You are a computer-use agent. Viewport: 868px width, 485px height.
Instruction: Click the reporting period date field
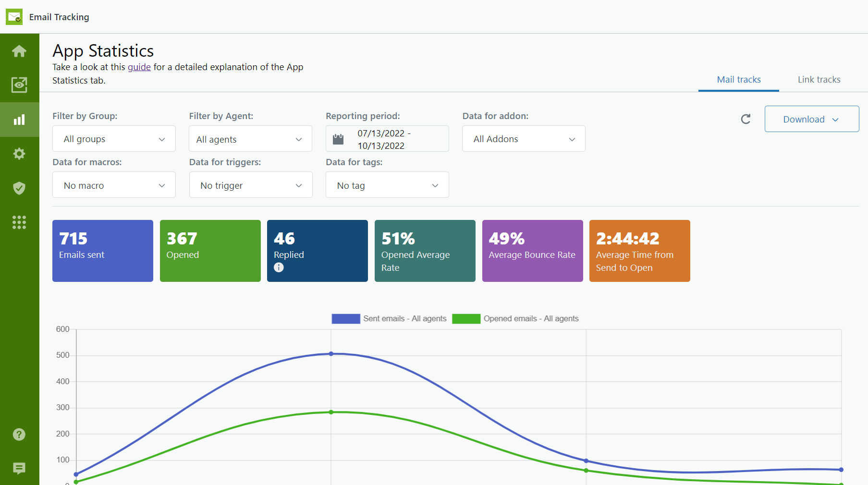(387, 139)
